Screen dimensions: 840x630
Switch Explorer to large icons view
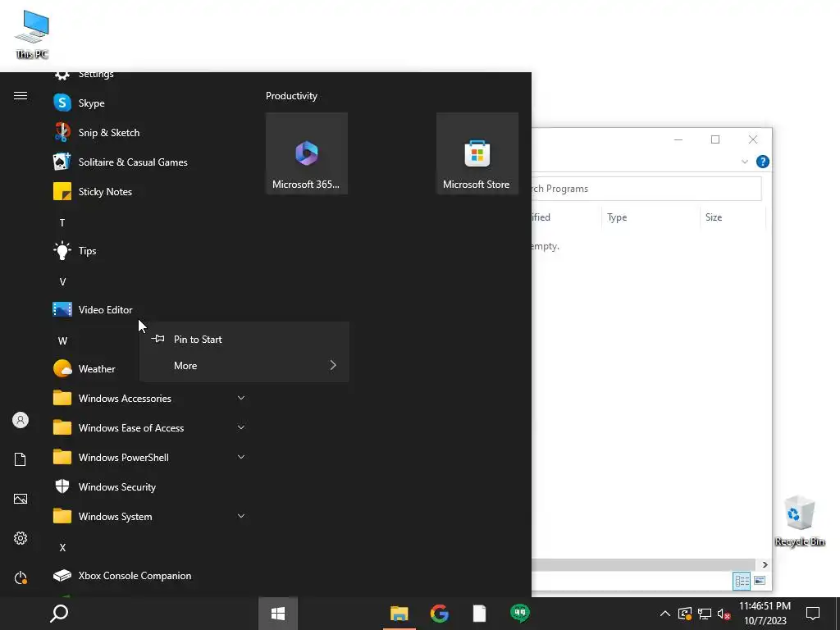pos(759,581)
